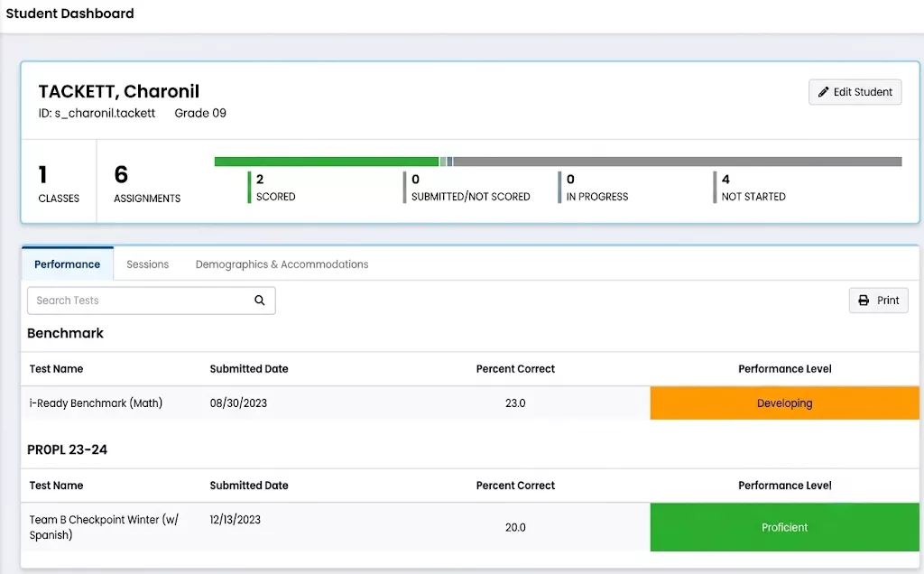Screen dimensions: 924x574
Task: Click the submitted date 08/30/2023
Action: pos(238,403)
